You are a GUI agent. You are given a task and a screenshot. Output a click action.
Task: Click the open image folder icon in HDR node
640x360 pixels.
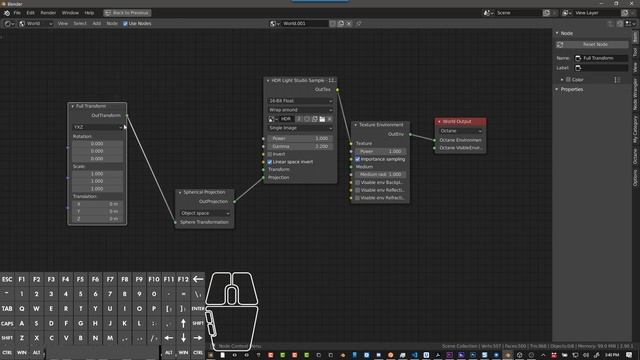(x=322, y=119)
